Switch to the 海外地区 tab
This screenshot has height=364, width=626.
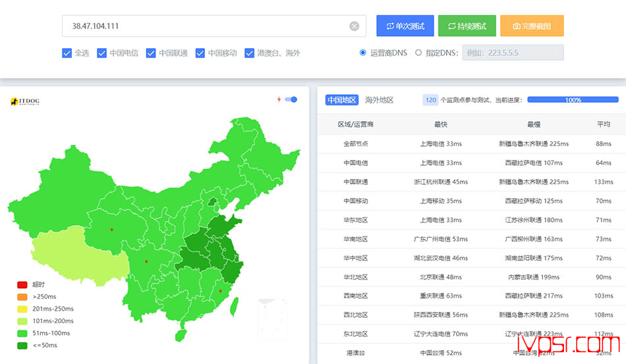pos(379,100)
